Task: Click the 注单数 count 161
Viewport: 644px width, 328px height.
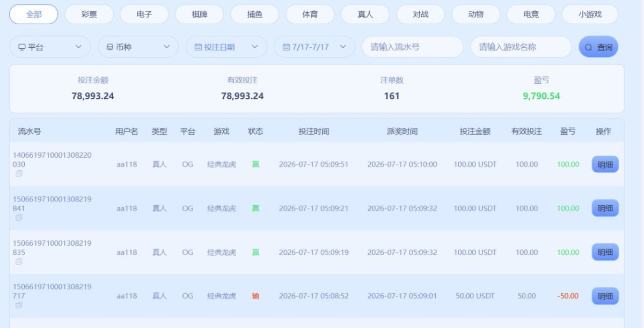Action: pyautogui.click(x=392, y=96)
